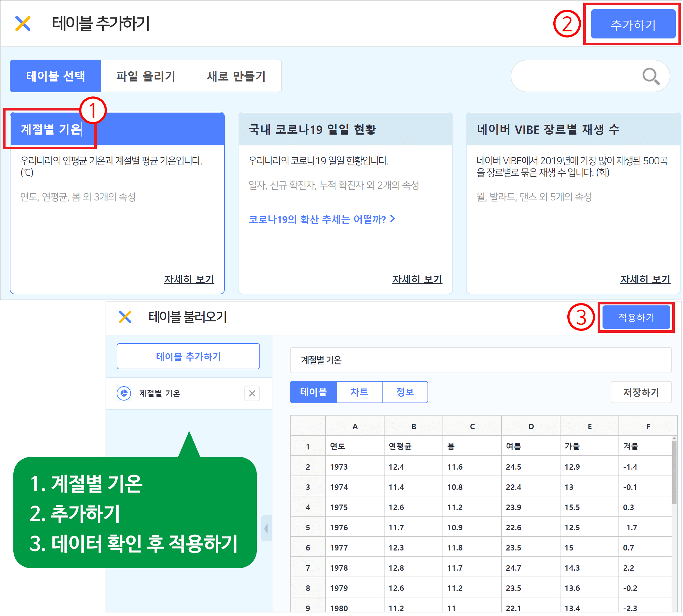This screenshot has width=683, height=616.
Task: Follow the 코로나19의 확산 추세는 어떨까? link
Action: (x=322, y=219)
